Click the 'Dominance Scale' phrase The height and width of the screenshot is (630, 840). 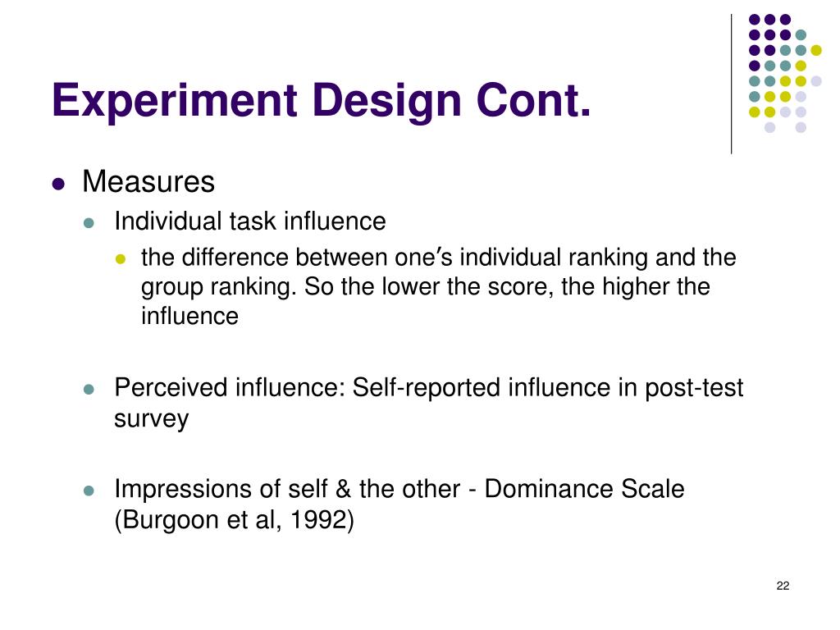pos(584,489)
